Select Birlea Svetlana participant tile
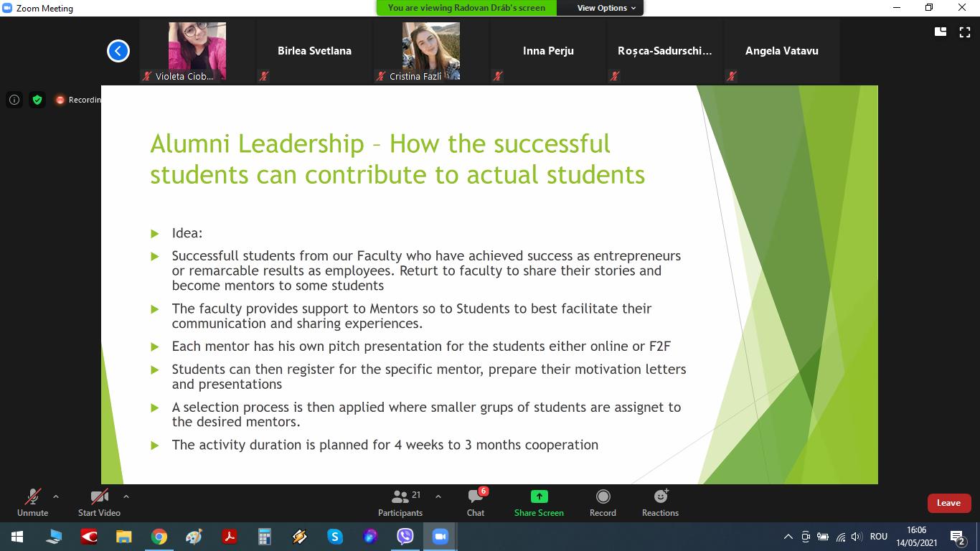Screen dimensions: 980x551 tap(314, 51)
